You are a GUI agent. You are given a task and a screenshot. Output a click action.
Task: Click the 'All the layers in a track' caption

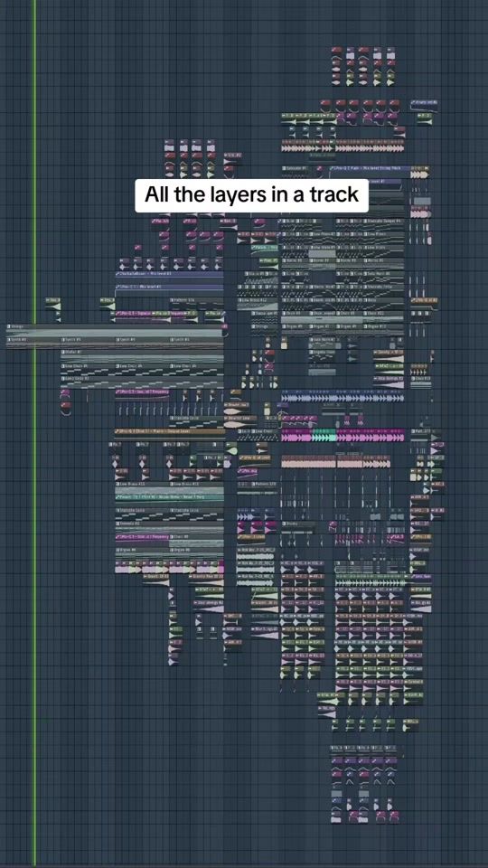tap(252, 195)
